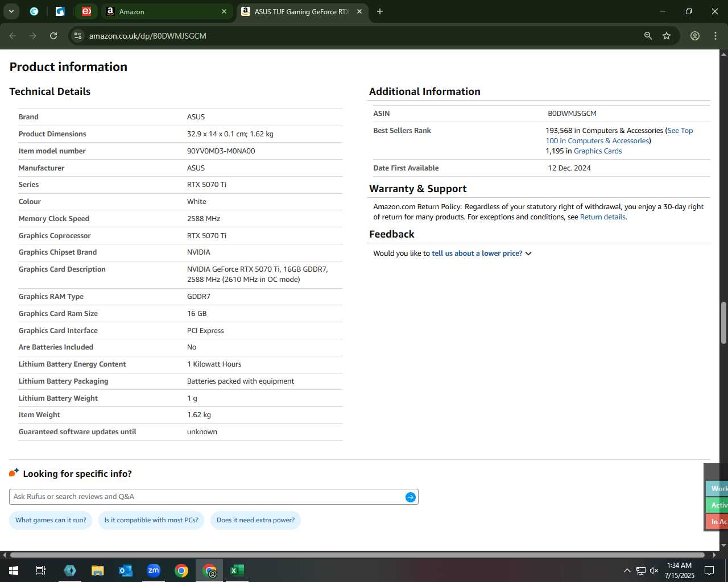This screenshot has height=582, width=728.
Task: Click the Memory Clock Speed value 2588 MHz
Action: click(x=204, y=219)
